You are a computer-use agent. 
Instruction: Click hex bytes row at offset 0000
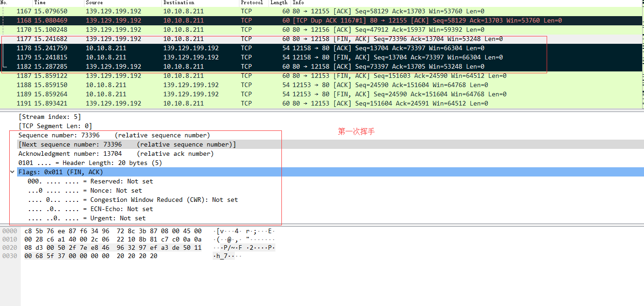pos(113,231)
